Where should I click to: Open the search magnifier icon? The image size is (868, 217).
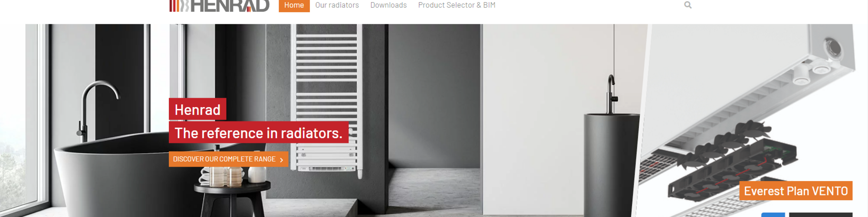pos(688,5)
